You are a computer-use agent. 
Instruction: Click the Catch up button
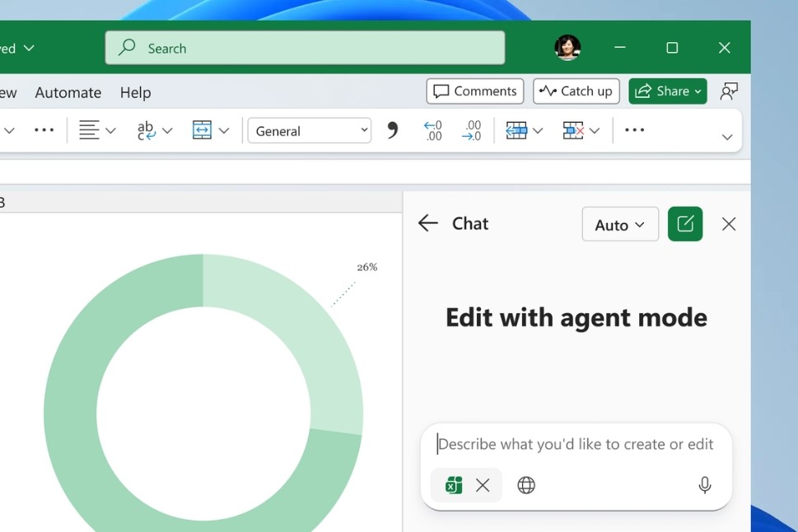click(x=576, y=91)
